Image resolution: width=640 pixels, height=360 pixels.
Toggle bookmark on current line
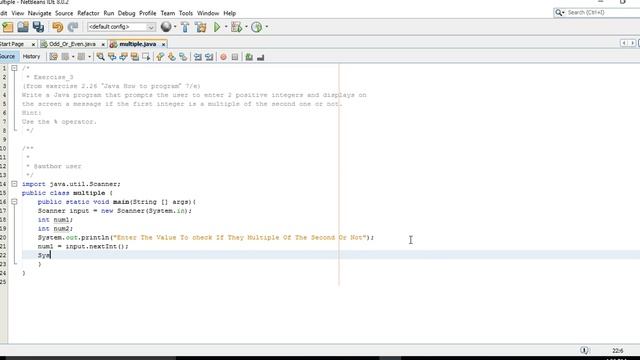point(183,57)
